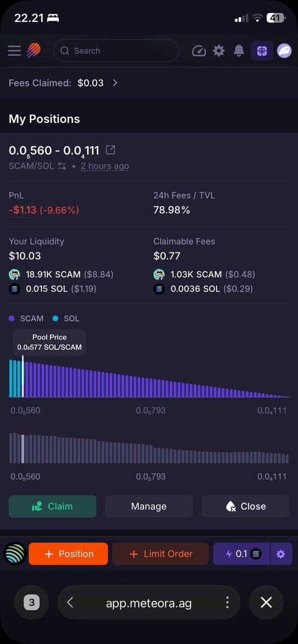This screenshot has width=298, height=644.
Task: Tap Your Liquidity amount $10.03
Action: 25,256
